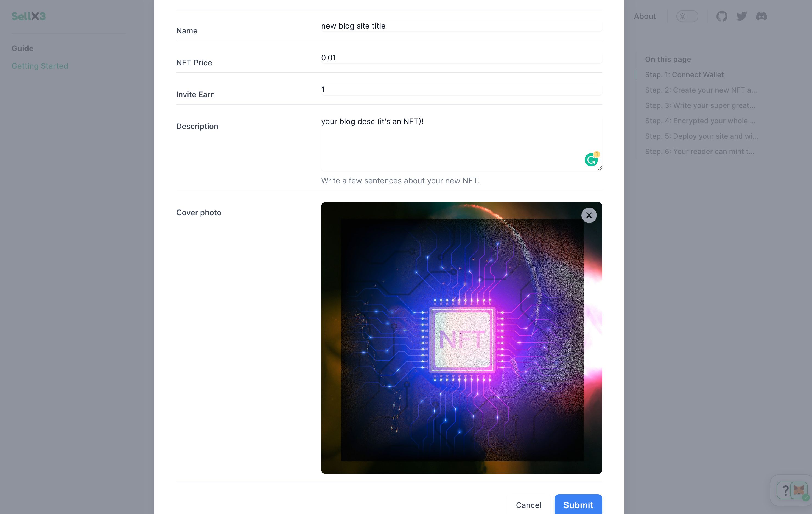
Task: Click the Grammarly icon on description field
Action: [x=591, y=159]
